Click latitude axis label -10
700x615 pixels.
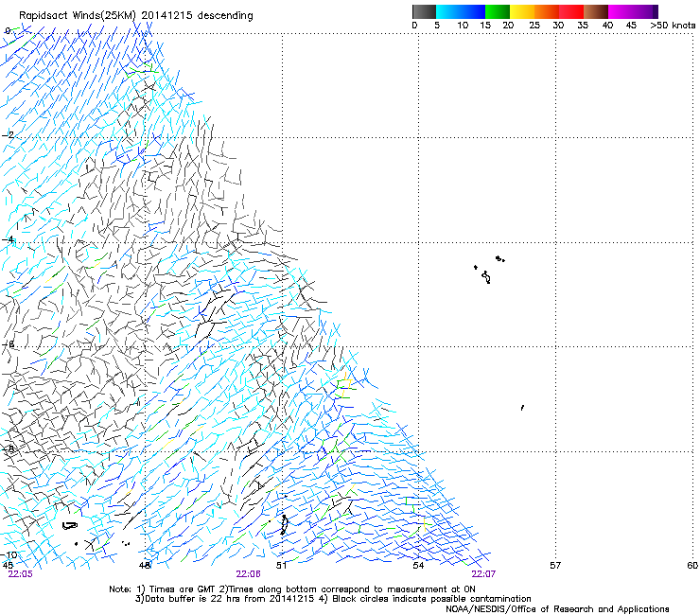tap(9, 555)
